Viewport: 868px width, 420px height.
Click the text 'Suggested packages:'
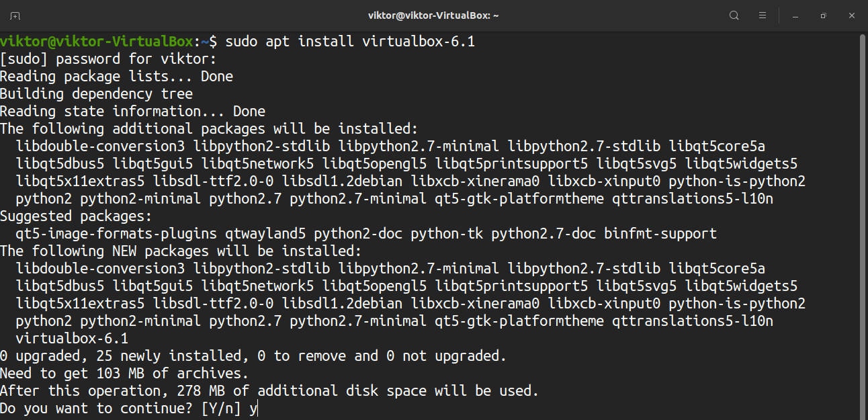[76, 216]
